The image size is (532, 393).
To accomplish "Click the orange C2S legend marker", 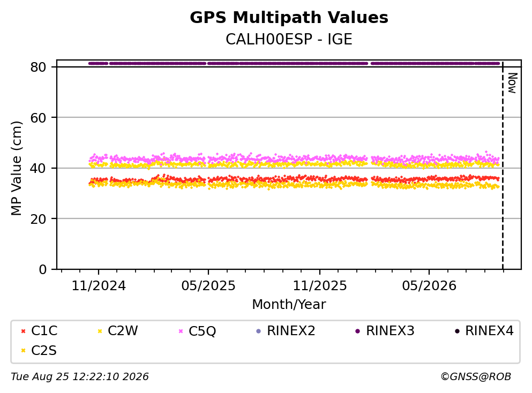I will 23,351.
